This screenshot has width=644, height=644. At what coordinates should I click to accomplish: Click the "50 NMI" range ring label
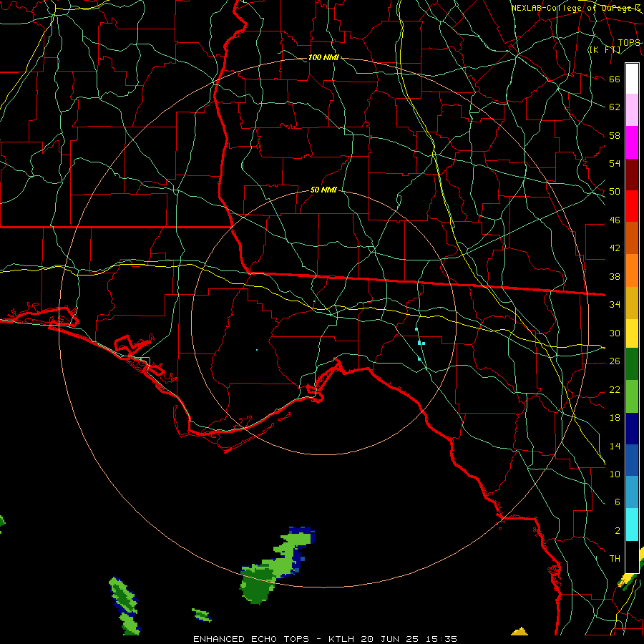[x=323, y=190]
